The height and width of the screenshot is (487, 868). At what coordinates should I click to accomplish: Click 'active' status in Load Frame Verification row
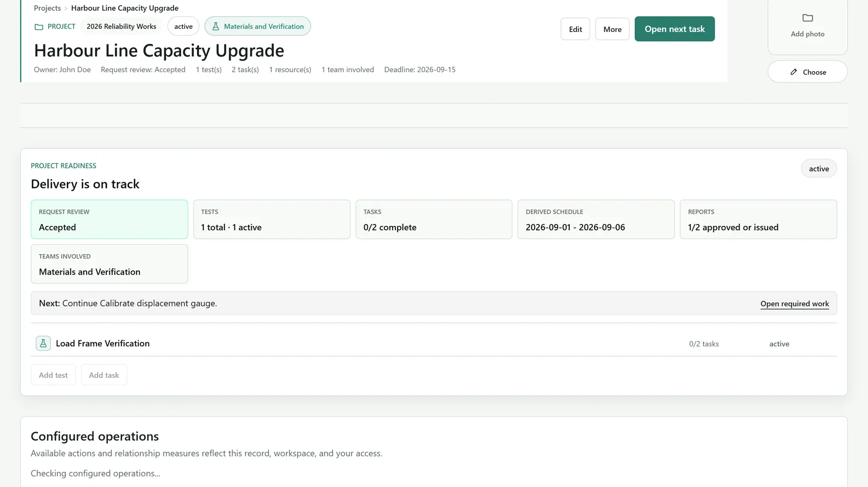779,344
